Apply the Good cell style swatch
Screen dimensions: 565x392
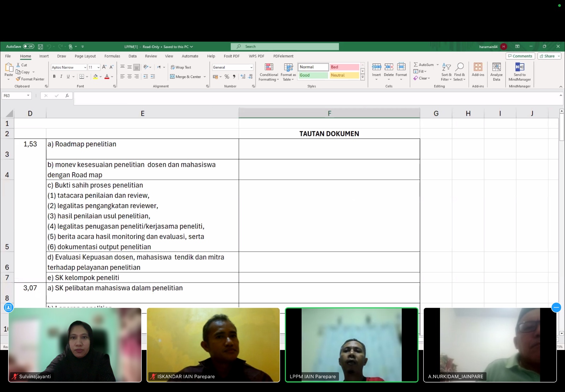pos(313,75)
